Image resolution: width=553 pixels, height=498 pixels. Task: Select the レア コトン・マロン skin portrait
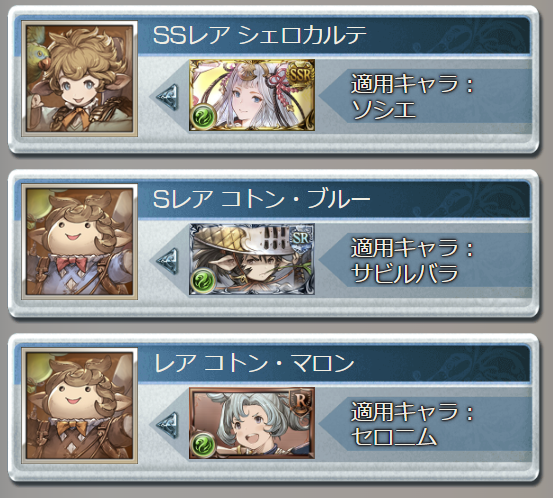click(79, 406)
